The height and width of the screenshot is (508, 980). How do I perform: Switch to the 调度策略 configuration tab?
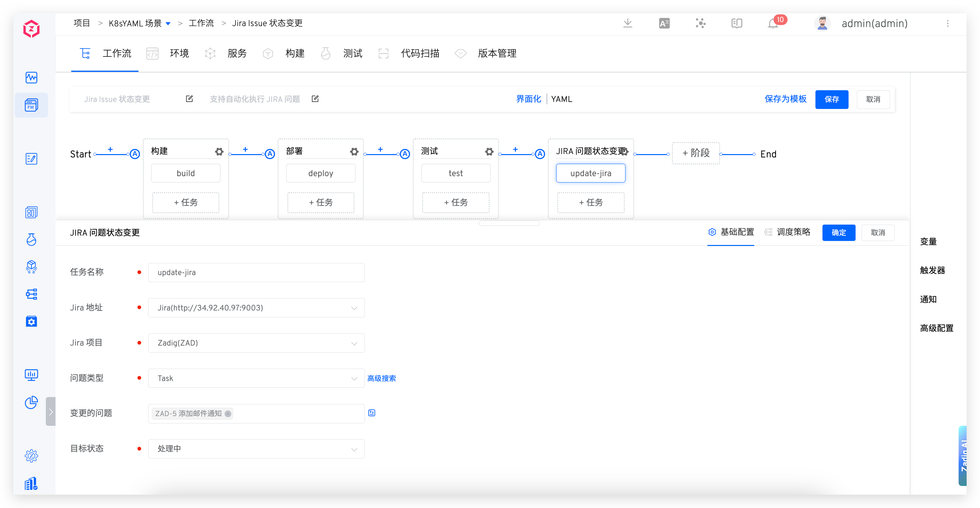(x=794, y=232)
